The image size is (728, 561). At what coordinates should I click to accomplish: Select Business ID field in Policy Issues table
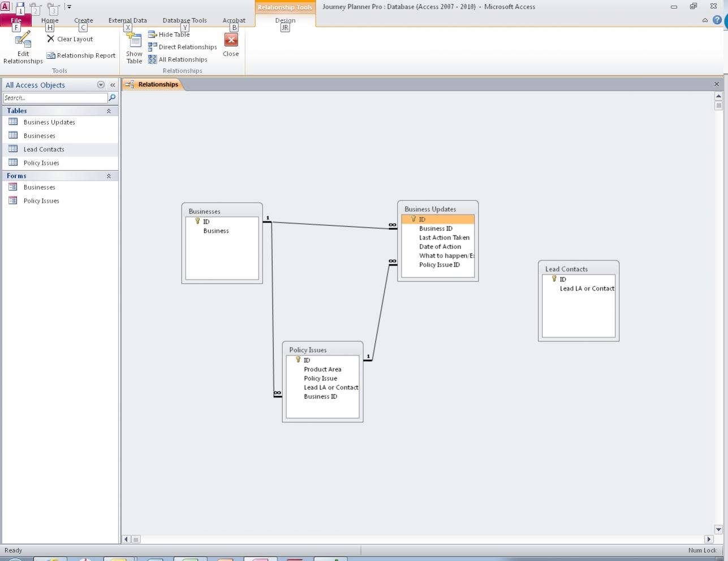[x=320, y=397]
